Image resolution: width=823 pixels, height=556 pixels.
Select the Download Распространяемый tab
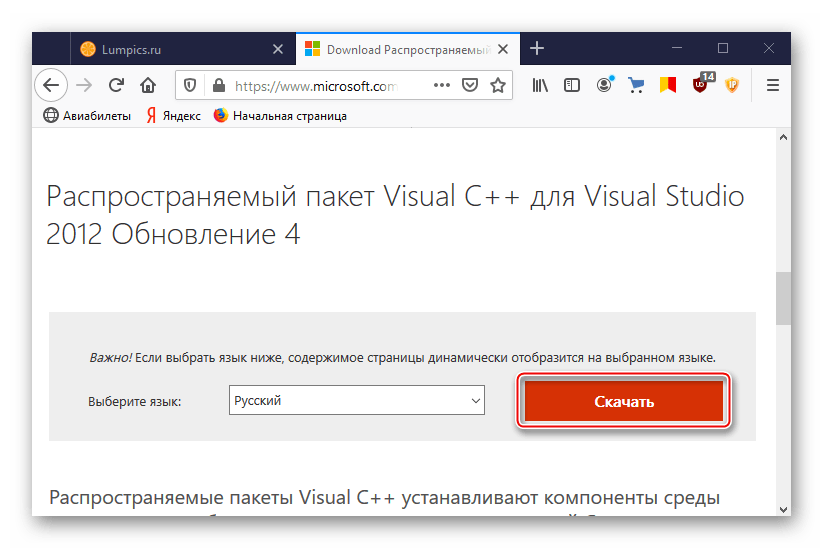(408, 49)
